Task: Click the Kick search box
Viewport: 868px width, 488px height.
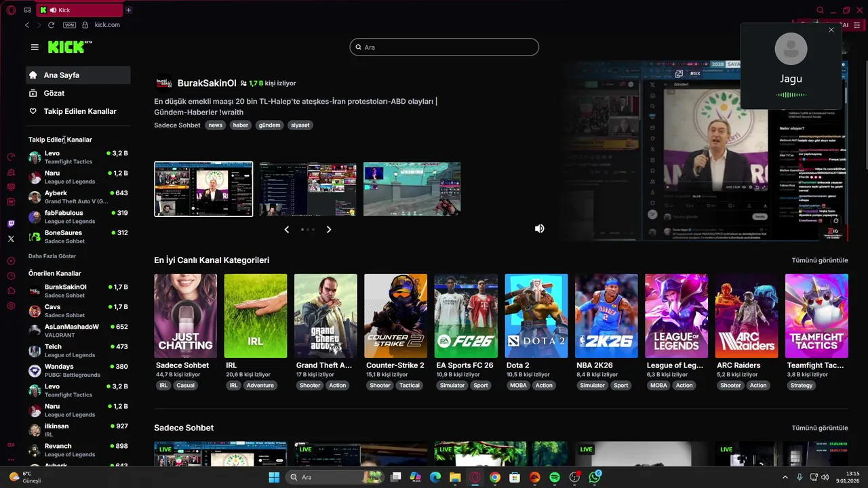Action: click(x=444, y=47)
